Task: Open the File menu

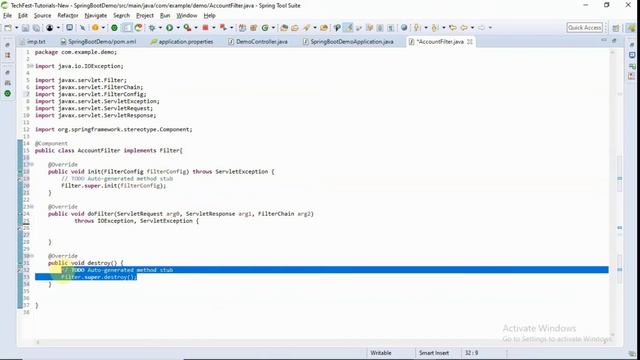Action: click(x=7, y=16)
